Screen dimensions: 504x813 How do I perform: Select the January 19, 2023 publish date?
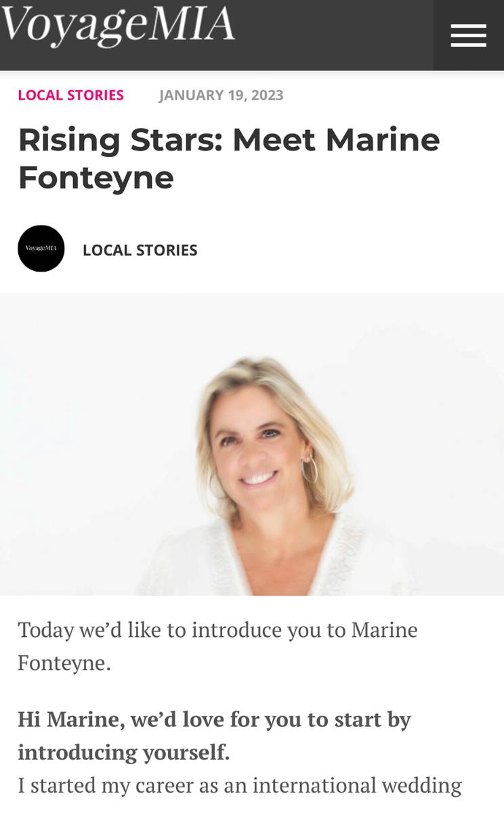click(x=222, y=95)
